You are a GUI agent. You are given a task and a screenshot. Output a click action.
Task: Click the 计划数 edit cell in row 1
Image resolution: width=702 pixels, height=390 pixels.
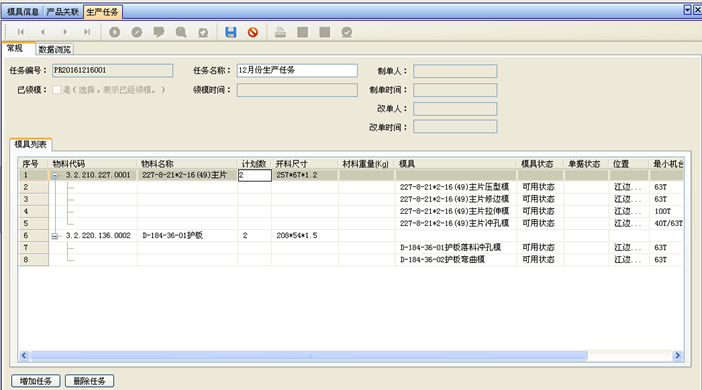click(x=254, y=175)
